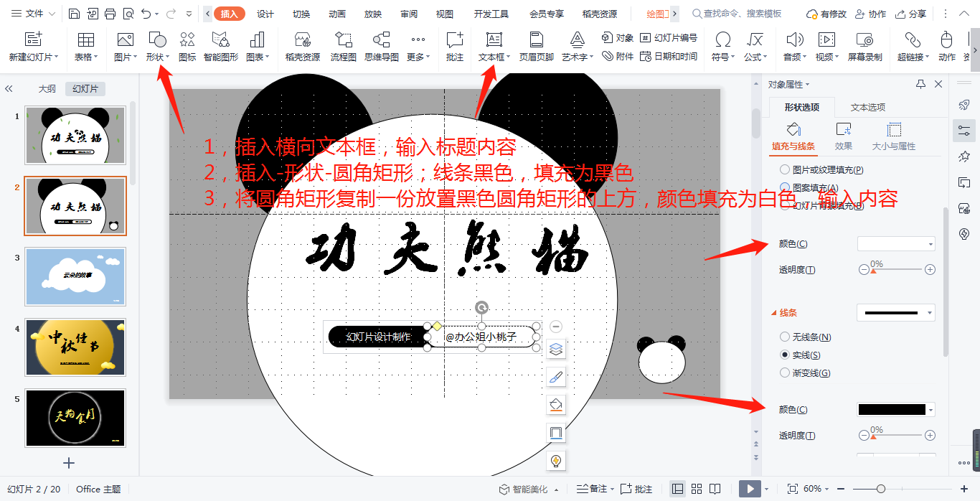The width and height of the screenshot is (980, 501).
Task: Insert 视频 video
Action: coord(826,47)
